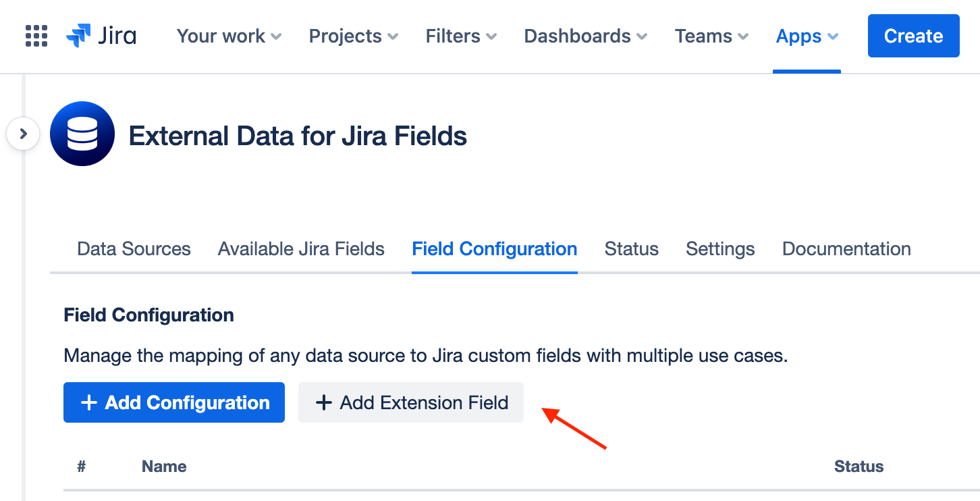Click the Apps dropdown chevron icon

[x=834, y=37]
